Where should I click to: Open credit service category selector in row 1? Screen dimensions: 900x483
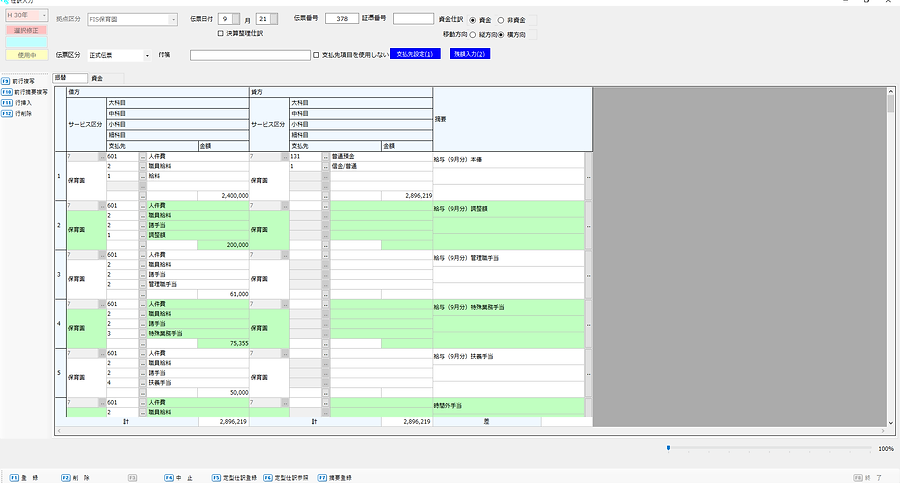[x=285, y=156]
